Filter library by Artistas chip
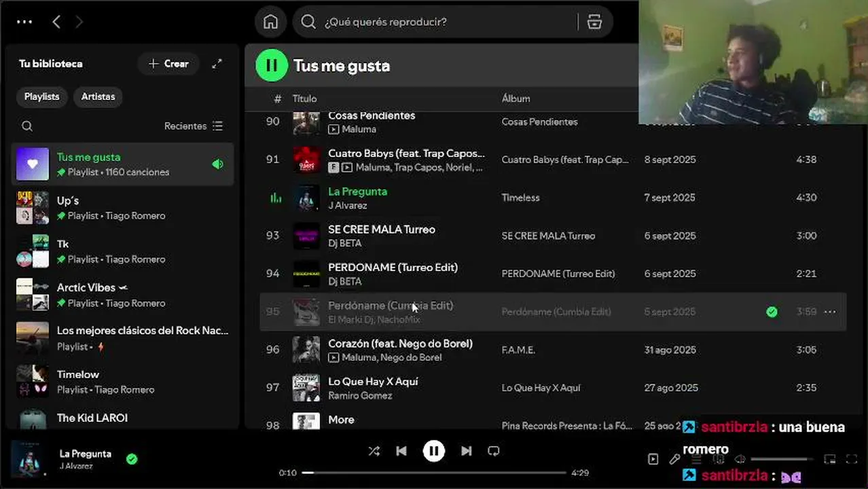The image size is (868, 489). tap(98, 96)
